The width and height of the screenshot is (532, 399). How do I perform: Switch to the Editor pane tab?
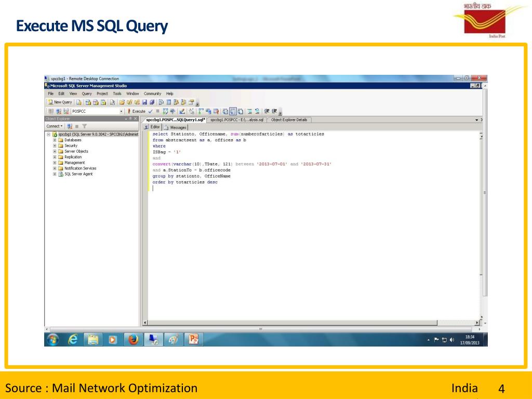click(152, 127)
